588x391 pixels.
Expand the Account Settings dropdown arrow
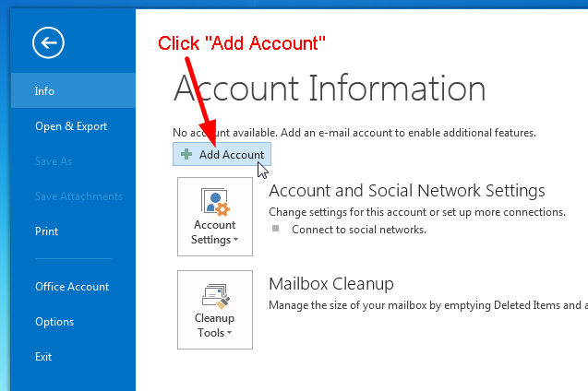click(x=235, y=241)
